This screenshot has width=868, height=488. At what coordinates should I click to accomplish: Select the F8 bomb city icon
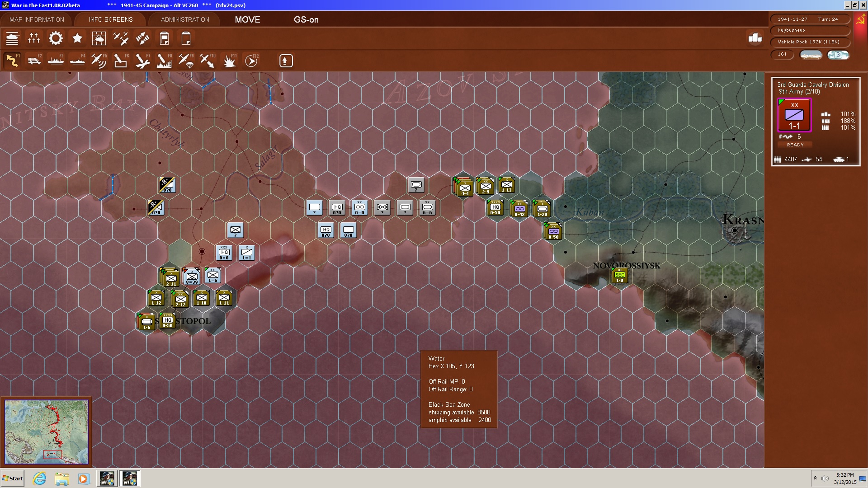click(164, 61)
